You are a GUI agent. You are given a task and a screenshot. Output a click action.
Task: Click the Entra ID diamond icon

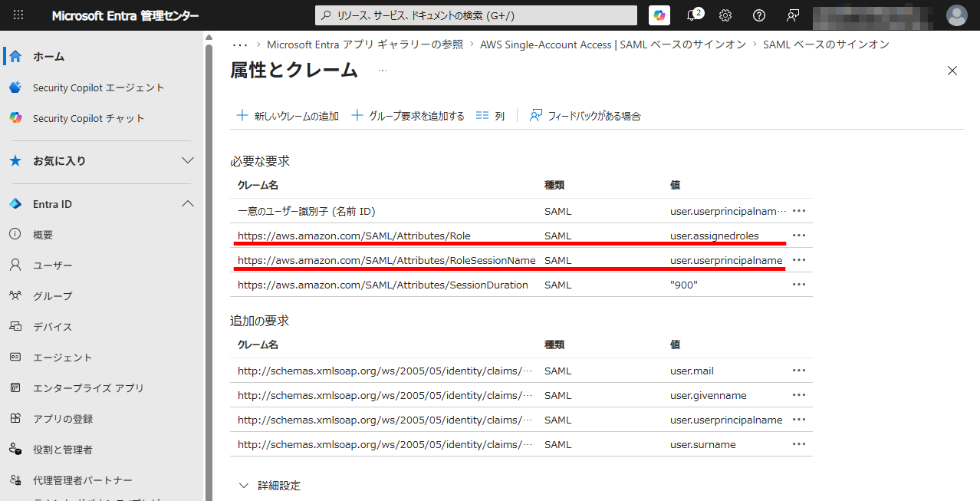pyautogui.click(x=15, y=204)
